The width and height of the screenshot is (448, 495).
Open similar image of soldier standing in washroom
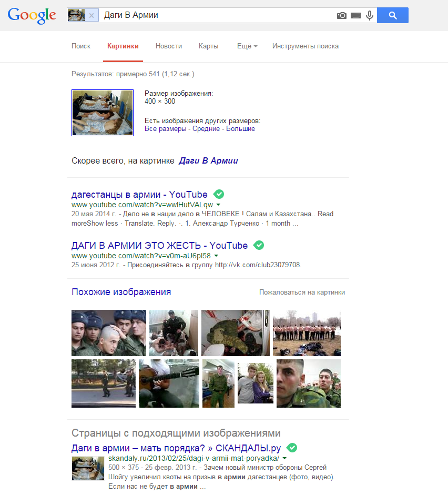tap(174, 333)
